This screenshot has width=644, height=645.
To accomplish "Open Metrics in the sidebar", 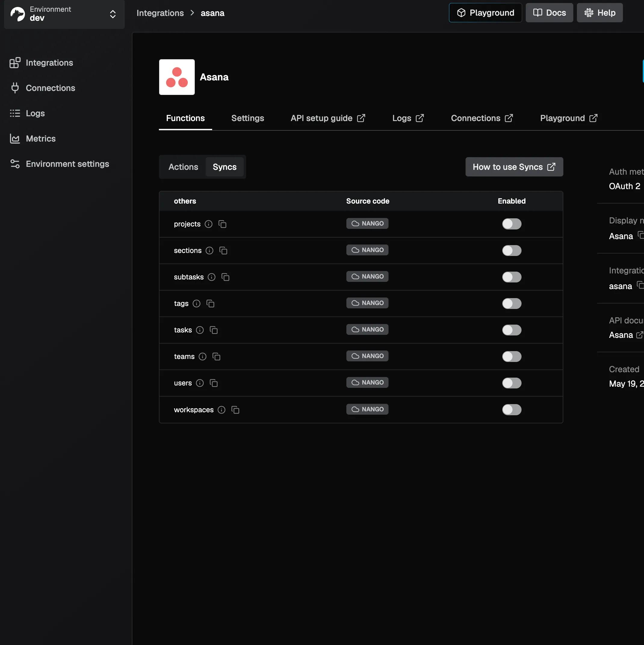I will click(x=33, y=139).
